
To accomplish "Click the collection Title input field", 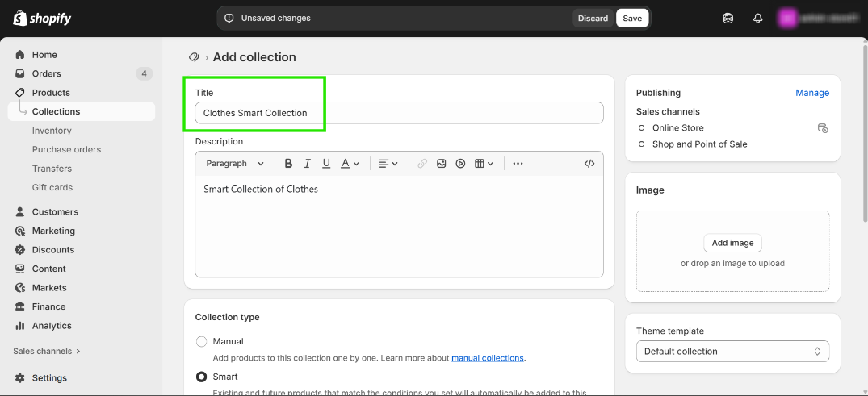I will tap(399, 113).
